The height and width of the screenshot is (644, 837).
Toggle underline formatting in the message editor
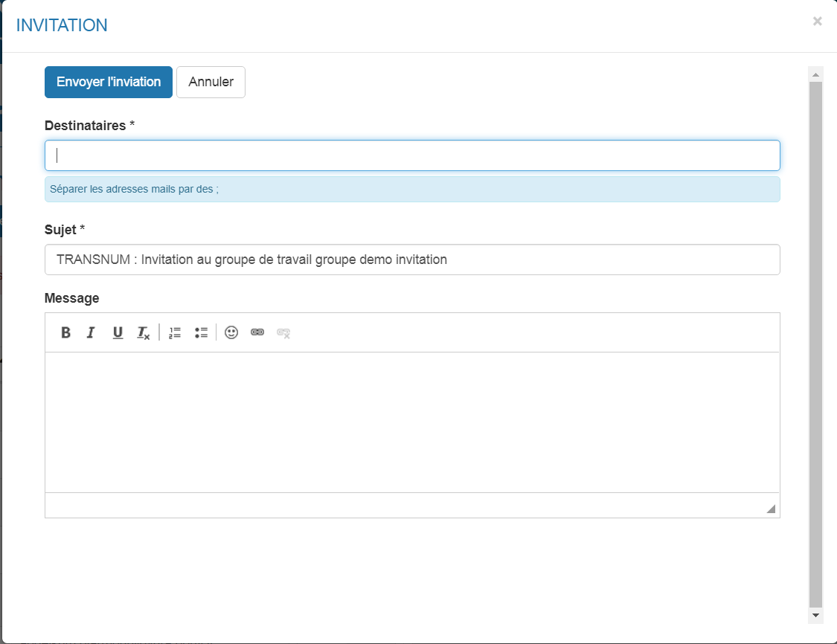click(118, 332)
